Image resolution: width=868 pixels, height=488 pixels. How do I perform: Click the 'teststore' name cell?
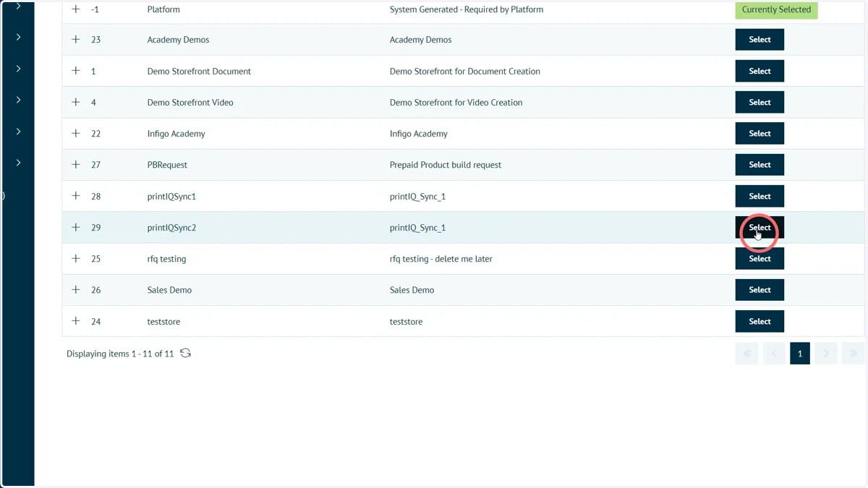163,321
